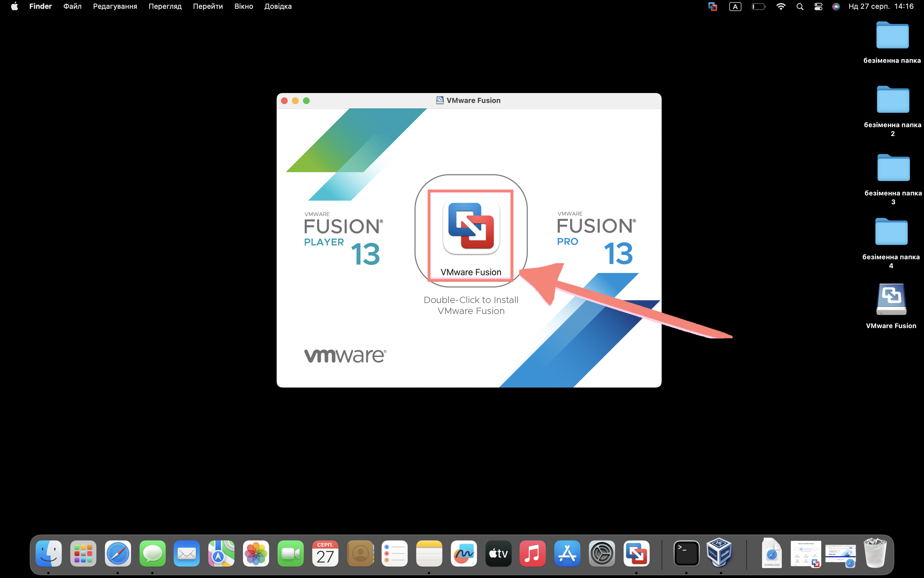Open Wi-Fi menu in menu bar
924x578 pixels.
click(x=781, y=7)
